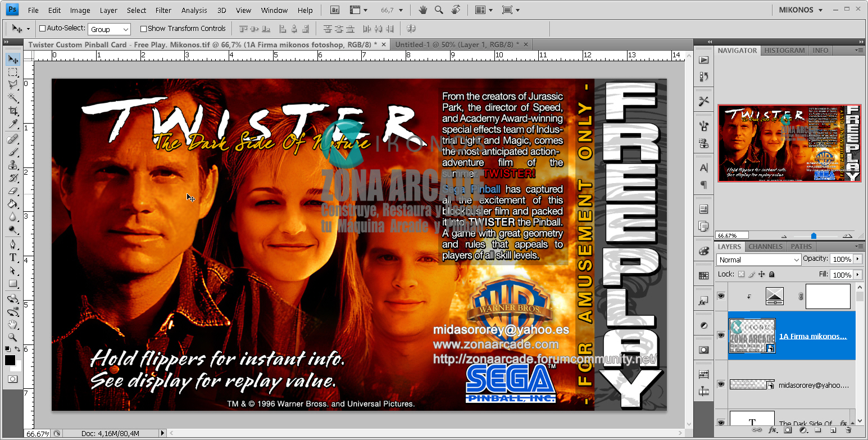Select the Brush tool
The image size is (868, 440).
[13, 152]
